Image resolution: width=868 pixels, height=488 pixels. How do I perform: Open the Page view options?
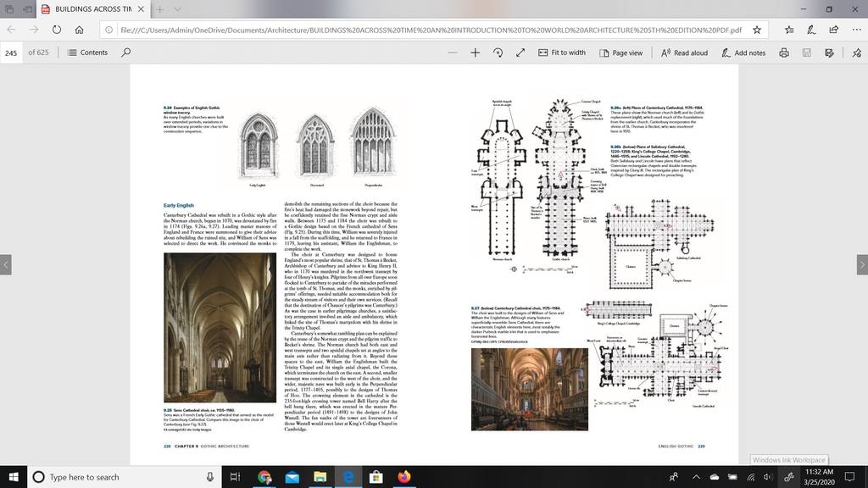pos(620,53)
